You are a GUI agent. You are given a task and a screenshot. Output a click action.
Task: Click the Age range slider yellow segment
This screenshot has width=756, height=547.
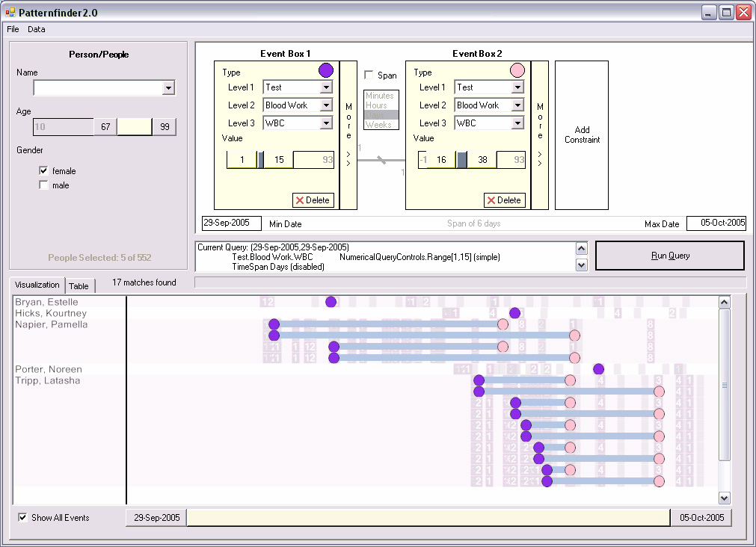pyautogui.click(x=135, y=127)
